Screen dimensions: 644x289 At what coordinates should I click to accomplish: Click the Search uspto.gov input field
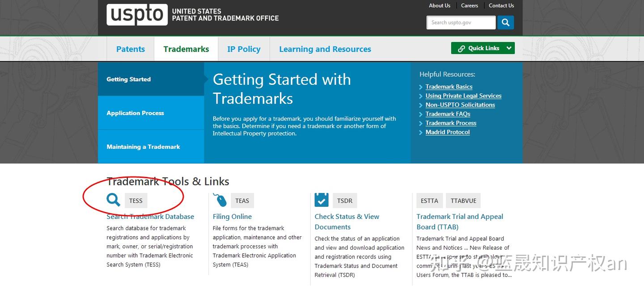click(461, 22)
